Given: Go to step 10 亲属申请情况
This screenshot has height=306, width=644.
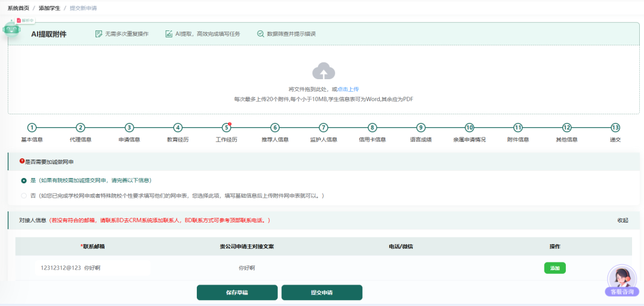Looking at the screenshot, I should [469, 127].
